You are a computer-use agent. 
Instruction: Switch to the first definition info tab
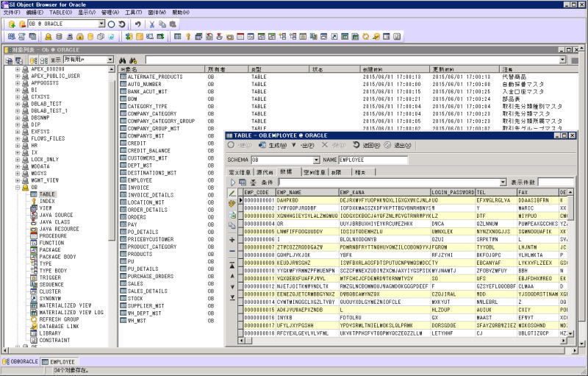pyautogui.click(x=240, y=171)
